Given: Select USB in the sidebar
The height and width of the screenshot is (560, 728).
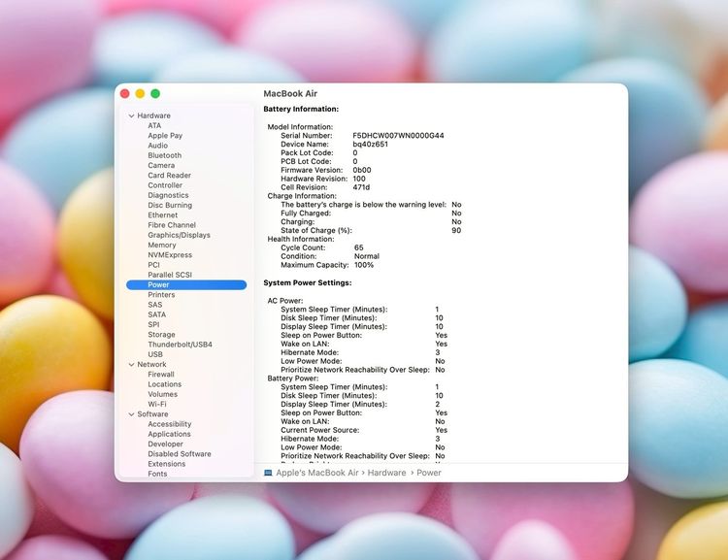Looking at the screenshot, I should click(x=155, y=354).
